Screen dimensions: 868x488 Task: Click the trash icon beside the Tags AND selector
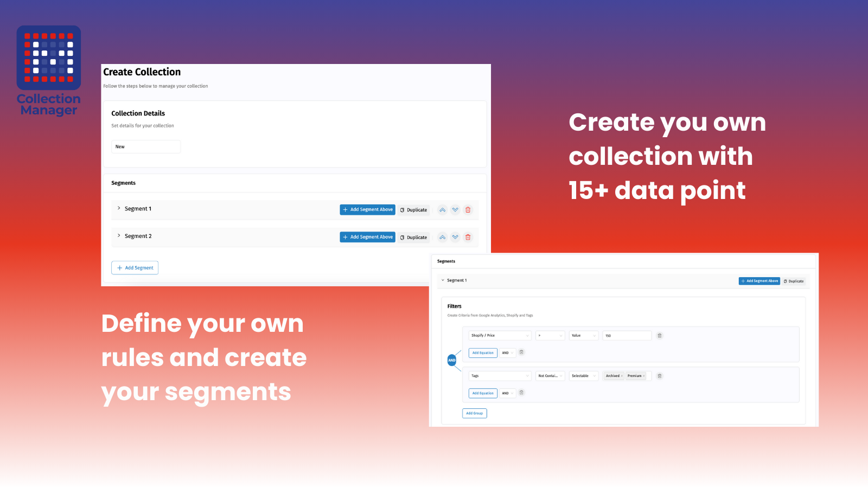(521, 393)
